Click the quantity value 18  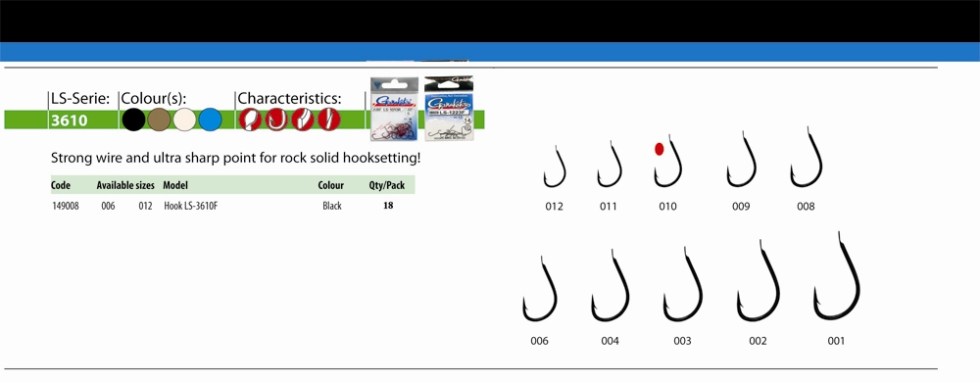click(388, 206)
